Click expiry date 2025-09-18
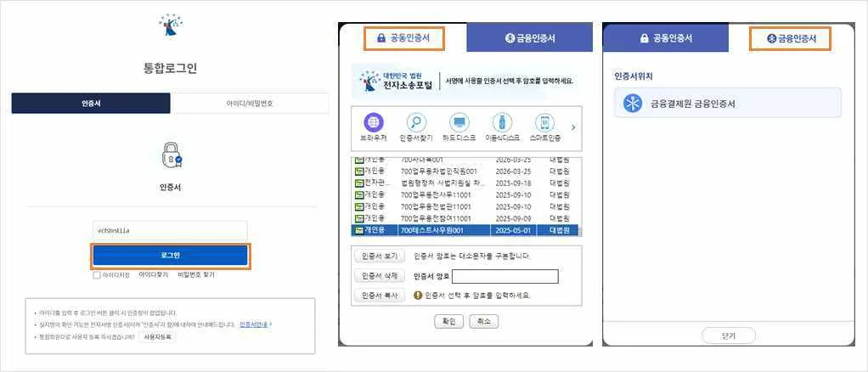868x372 pixels. (514, 183)
